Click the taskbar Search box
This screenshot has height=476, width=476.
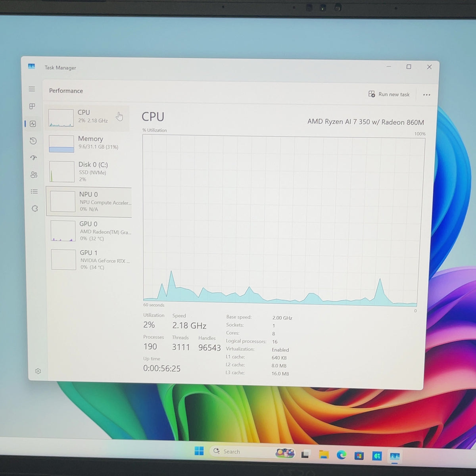coord(252,452)
